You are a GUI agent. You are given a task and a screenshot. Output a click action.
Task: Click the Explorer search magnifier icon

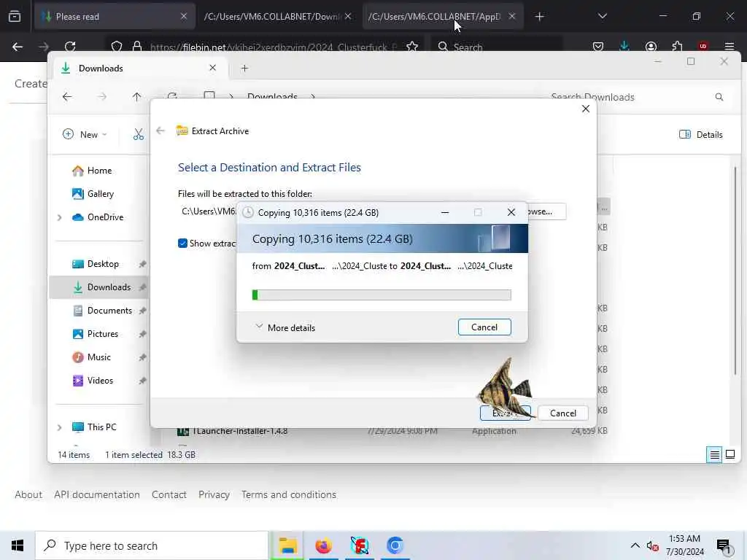pos(719,97)
